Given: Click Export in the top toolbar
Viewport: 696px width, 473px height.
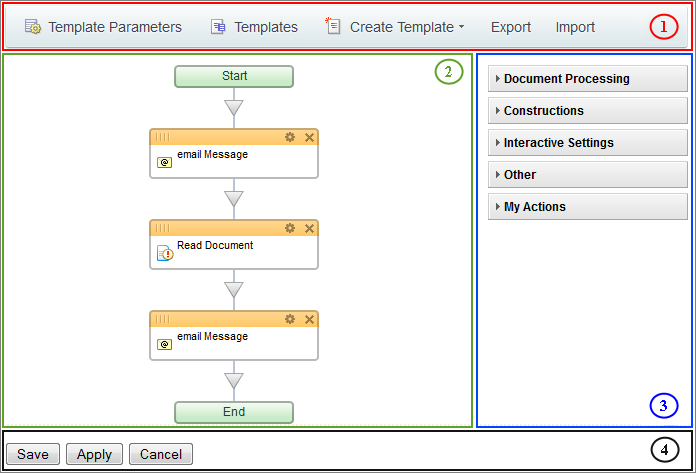Looking at the screenshot, I should coord(511,27).
